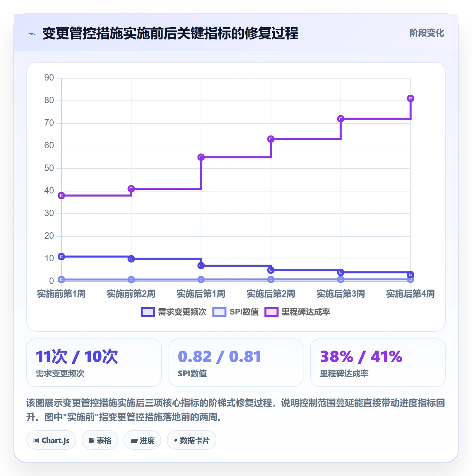
Task: Select the 表格 tag chip
Action: pyautogui.click(x=100, y=440)
